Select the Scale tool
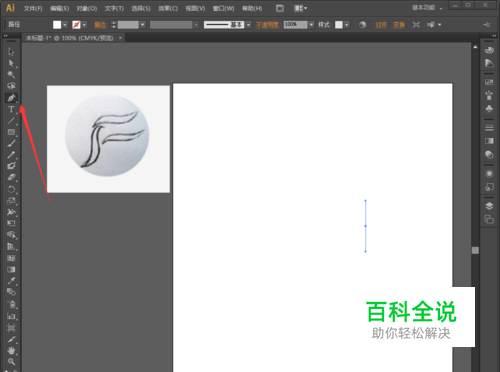 click(x=11, y=201)
